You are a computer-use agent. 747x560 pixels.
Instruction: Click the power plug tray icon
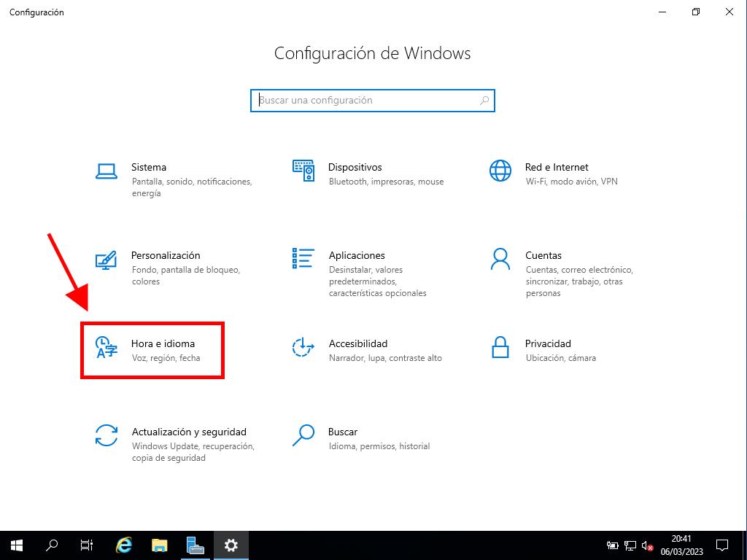[x=613, y=545]
